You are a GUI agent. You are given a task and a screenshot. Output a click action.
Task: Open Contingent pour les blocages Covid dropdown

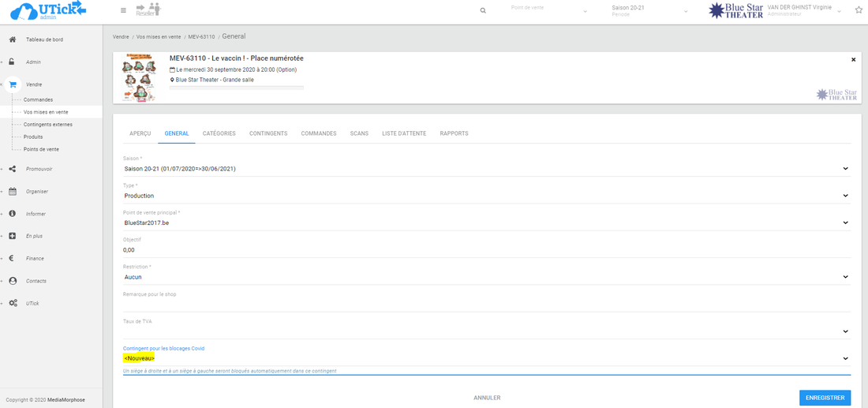click(x=845, y=358)
